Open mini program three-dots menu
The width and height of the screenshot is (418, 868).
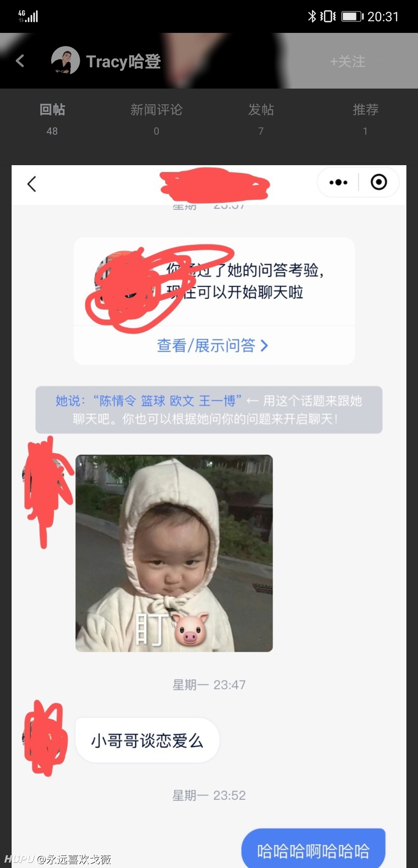tap(338, 182)
